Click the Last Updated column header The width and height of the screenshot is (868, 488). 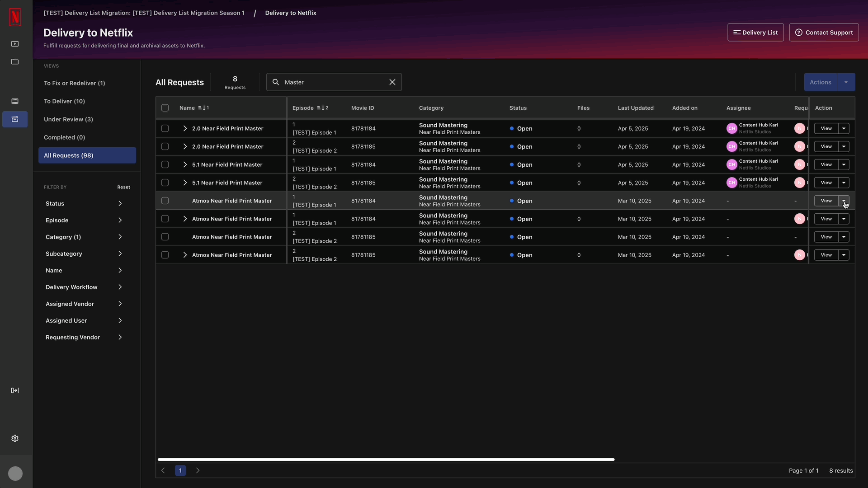pyautogui.click(x=636, y=108)
